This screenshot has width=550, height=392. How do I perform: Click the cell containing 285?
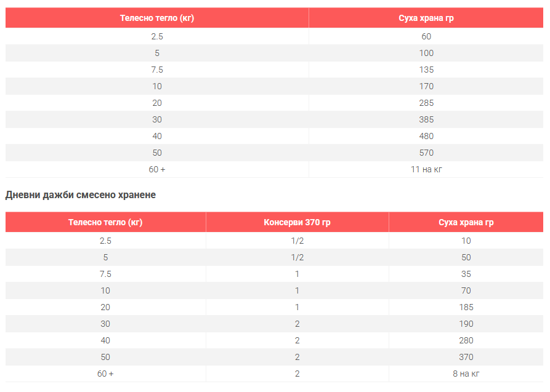[426, 103]
